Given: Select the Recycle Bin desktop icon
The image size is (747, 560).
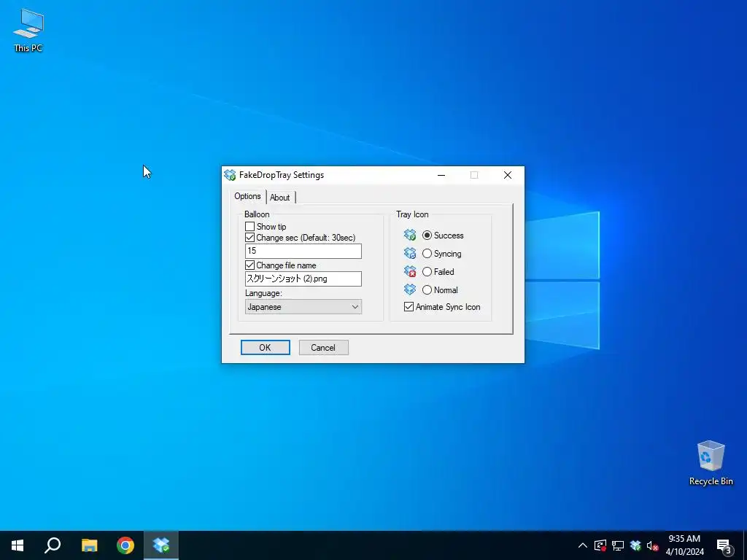Looking at the screenshot, I should (x=711, y=463).
